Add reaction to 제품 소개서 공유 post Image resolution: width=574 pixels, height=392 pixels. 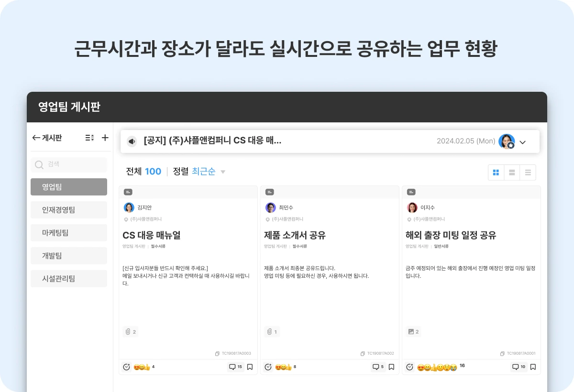click(268, 367)
